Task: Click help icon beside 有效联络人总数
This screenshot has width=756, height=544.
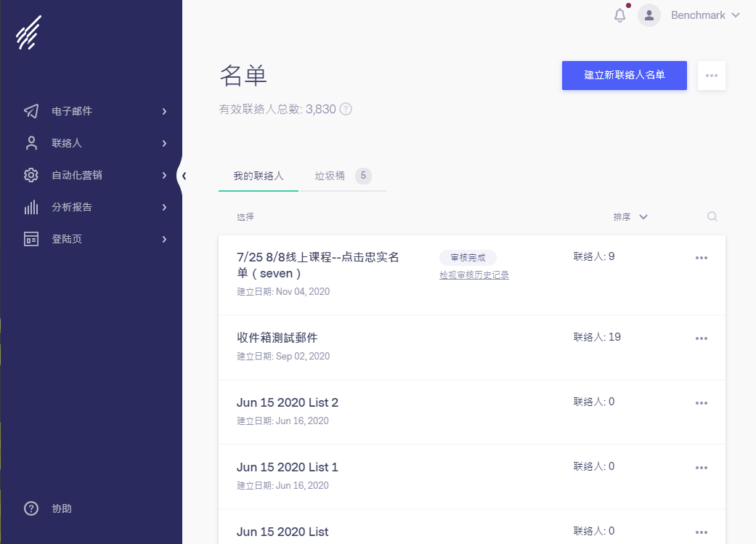Action: click(x=346, y=109)
